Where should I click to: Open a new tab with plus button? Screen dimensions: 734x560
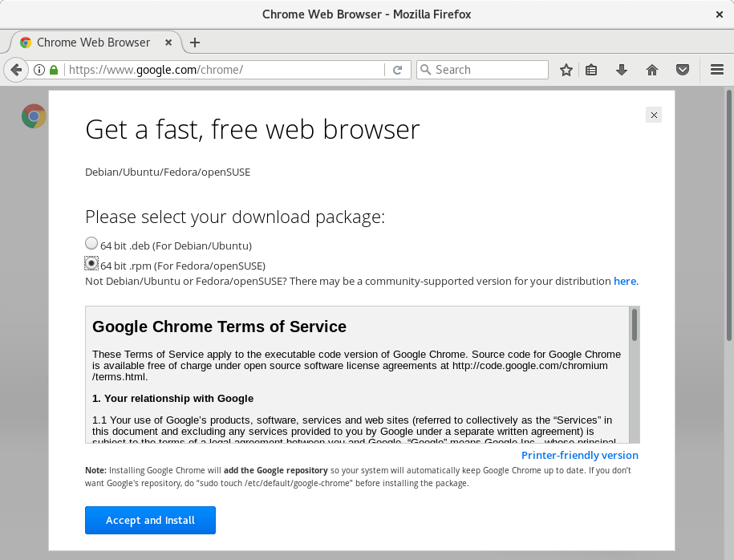tap(195, 43)
